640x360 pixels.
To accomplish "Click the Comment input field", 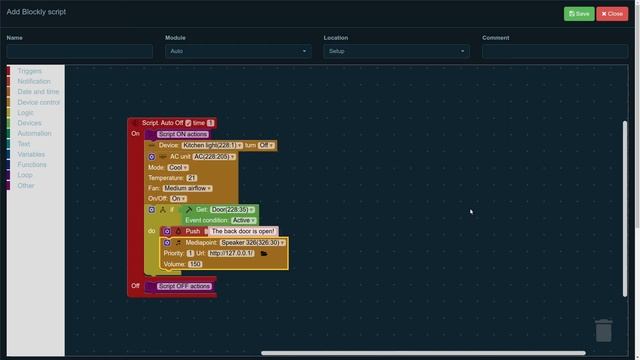I will coord(555,51).
